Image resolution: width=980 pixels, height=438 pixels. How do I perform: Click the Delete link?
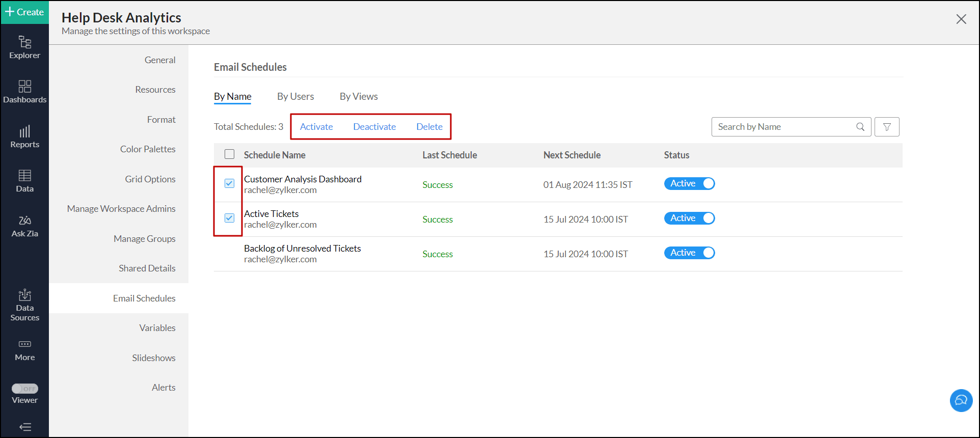(x=429, y=127)
